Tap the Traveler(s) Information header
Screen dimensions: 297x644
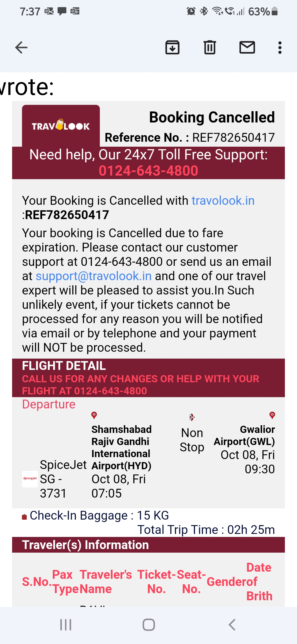click(x=86, y=545)
